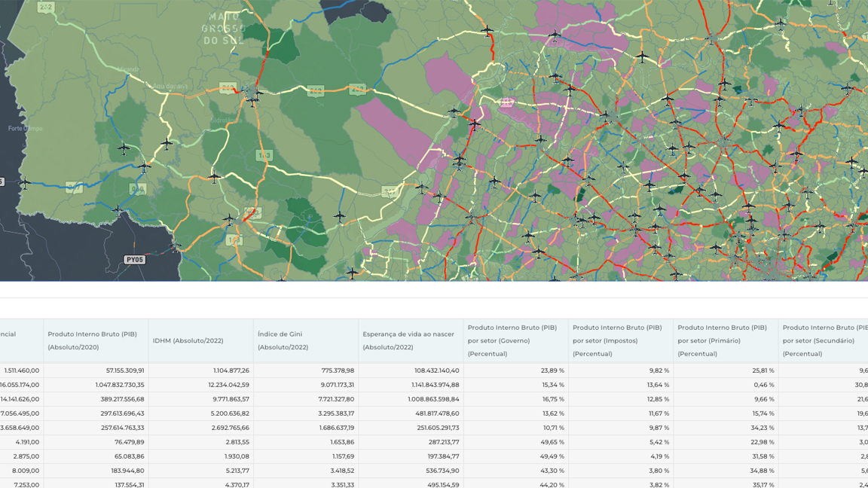Select the airport icon on far-left map border

coord(25,182)
